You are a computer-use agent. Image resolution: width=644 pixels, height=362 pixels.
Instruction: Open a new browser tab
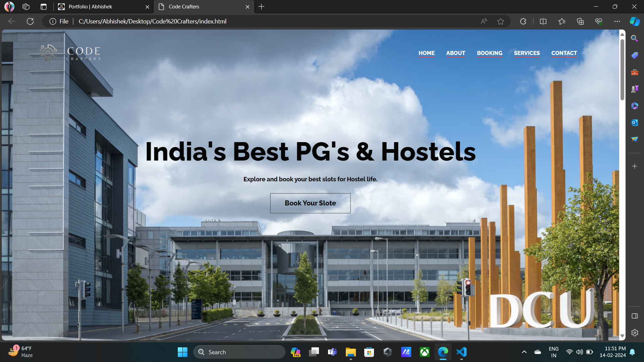tap(262, 6)
